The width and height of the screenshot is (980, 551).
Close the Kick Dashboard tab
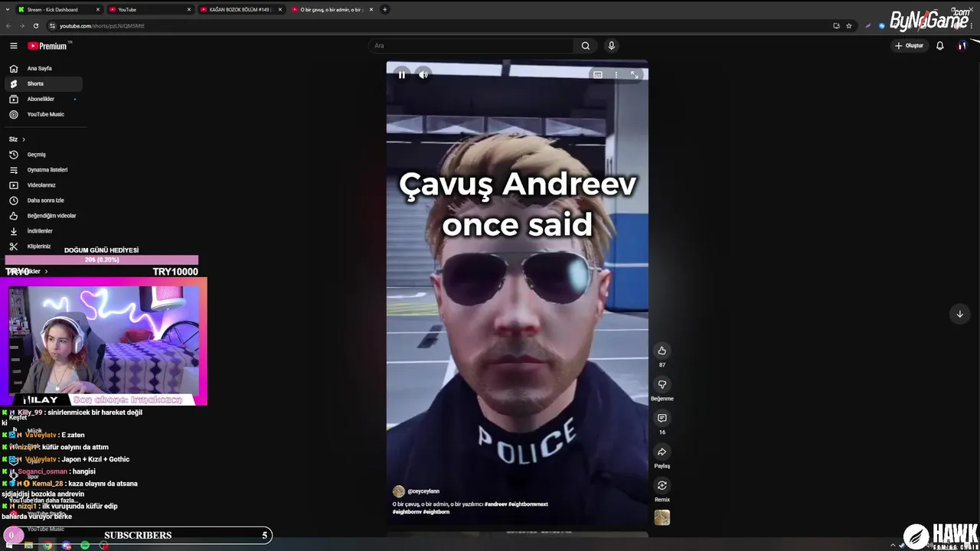click(x=98, y=10)
